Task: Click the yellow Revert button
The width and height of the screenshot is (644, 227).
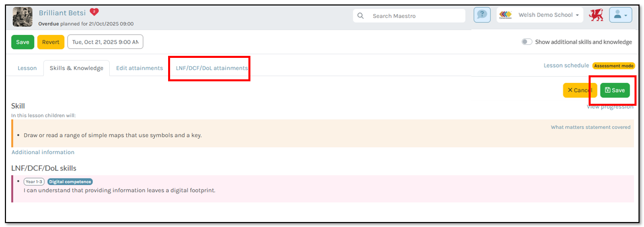Action: point(50,42)
